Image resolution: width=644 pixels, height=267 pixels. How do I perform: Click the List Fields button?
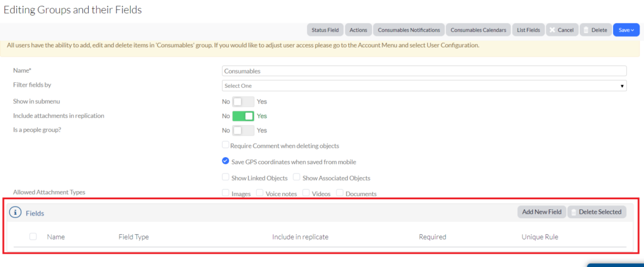point(528,30)
